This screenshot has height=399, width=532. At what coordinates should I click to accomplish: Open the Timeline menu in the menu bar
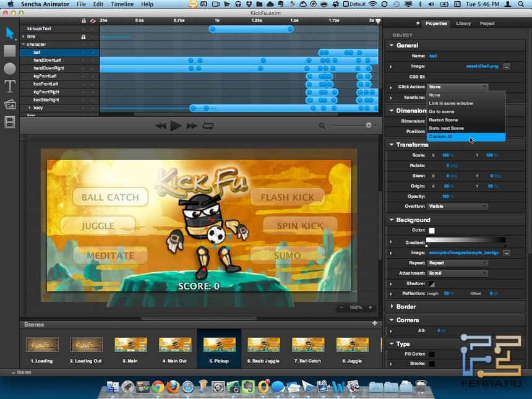coord(122,4)
